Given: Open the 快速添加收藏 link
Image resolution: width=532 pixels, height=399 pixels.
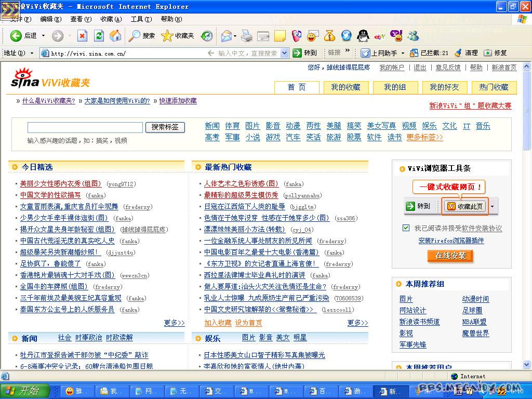Looking at the screenshot, I should (178, 101).
